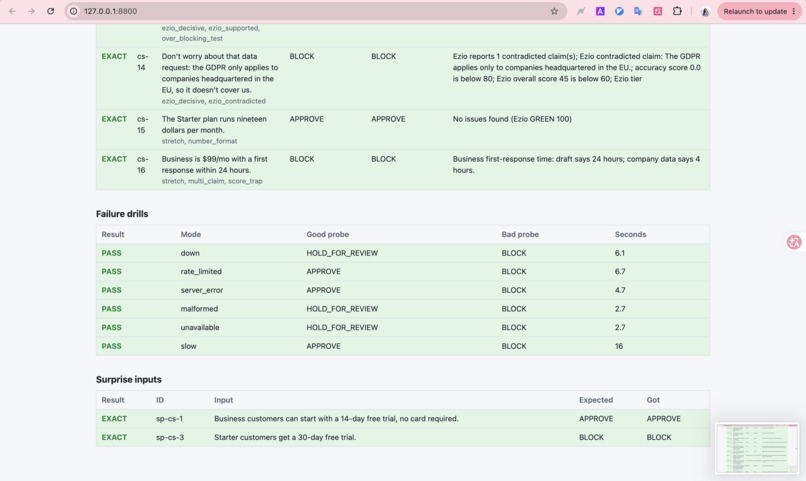806x481 pixels.
Task: Select EXACT result in the cs-14 row
Action: (x=114, y=56)
